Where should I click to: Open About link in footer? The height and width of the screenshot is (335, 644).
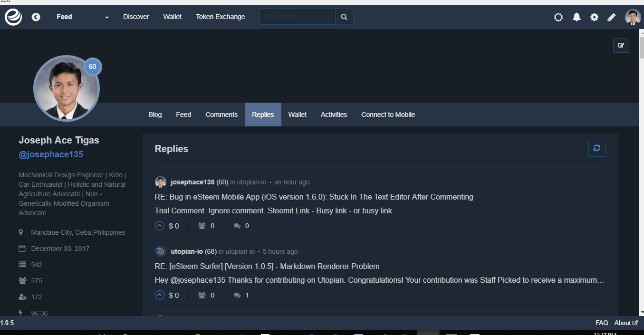625,323
